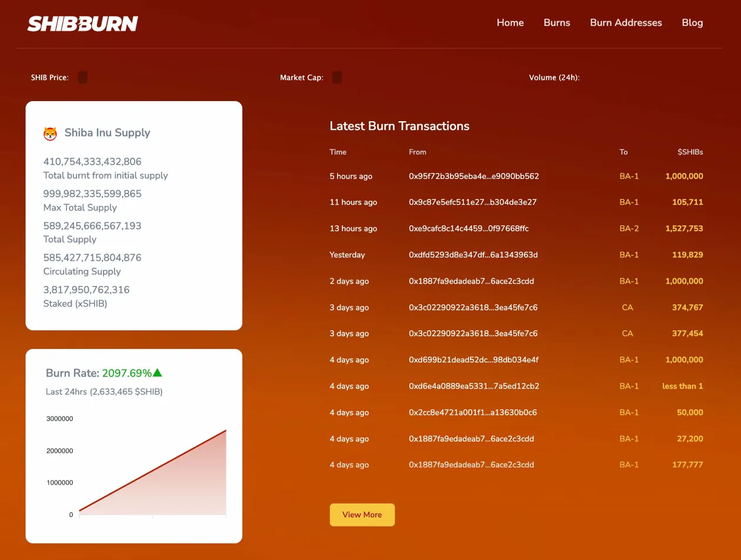This screenshot has height=560, width=741.
Task: Click the 1,527,753 SHIB burn amount
Action: coord(684,228)
